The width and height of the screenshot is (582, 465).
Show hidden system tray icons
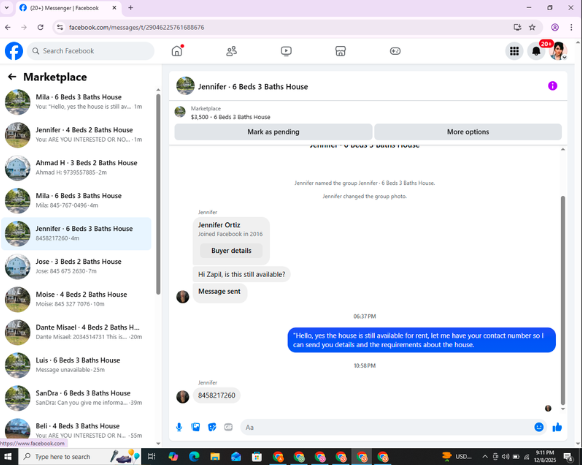point(485,456)
